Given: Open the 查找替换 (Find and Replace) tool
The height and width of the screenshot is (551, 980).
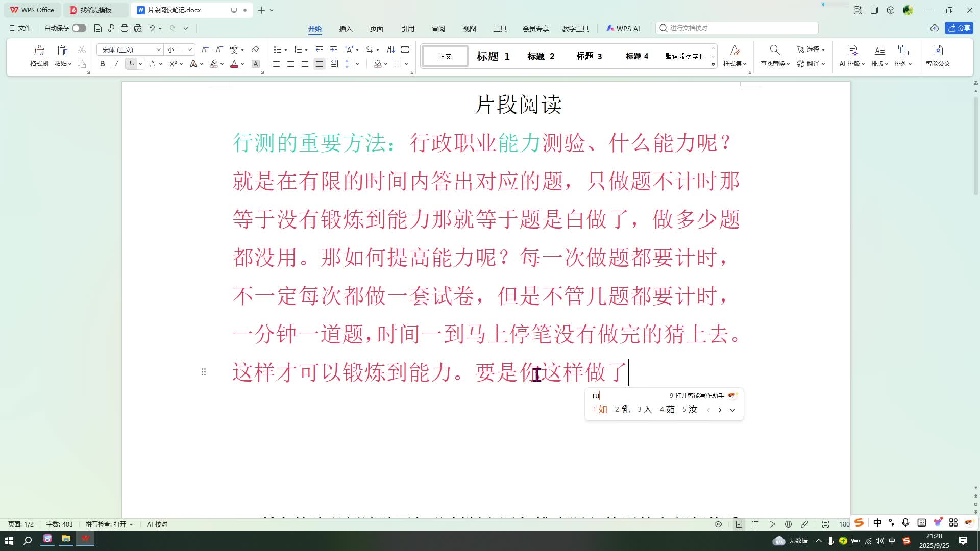Looking at the screenshot, I should 774,55.
